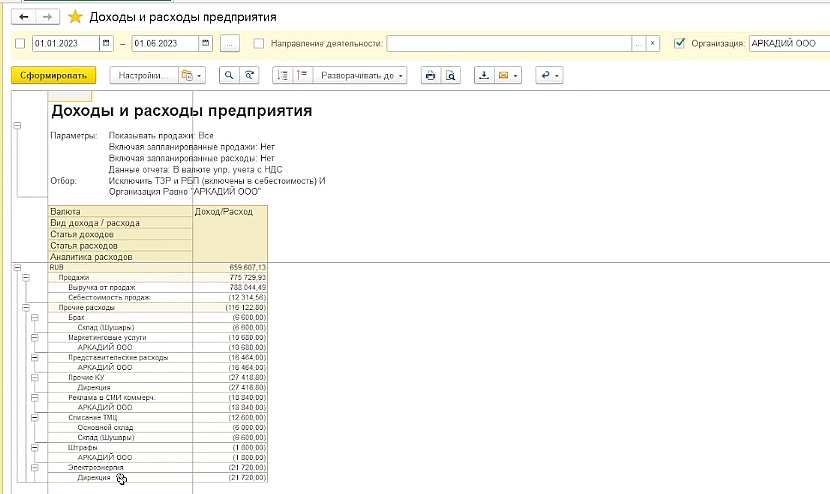Collapse the 'Маркетинговые услуги' group

tap(34, 337)
